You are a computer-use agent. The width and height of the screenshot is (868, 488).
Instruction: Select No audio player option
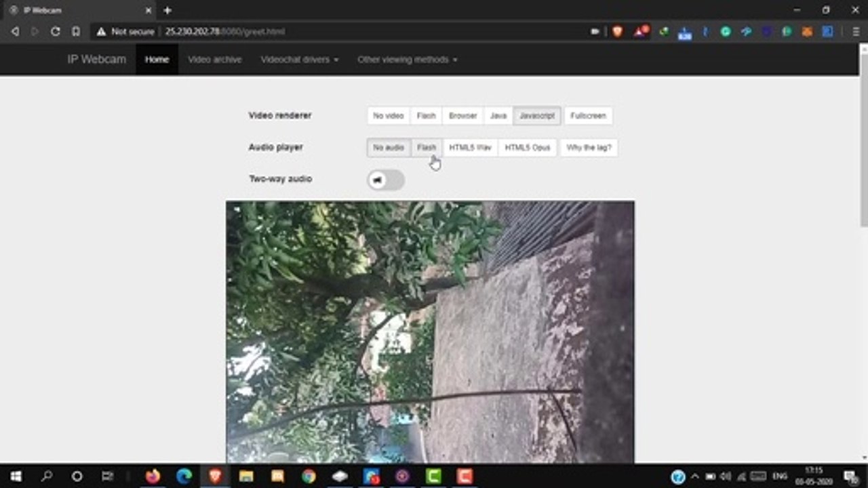[x=389, y=148]
